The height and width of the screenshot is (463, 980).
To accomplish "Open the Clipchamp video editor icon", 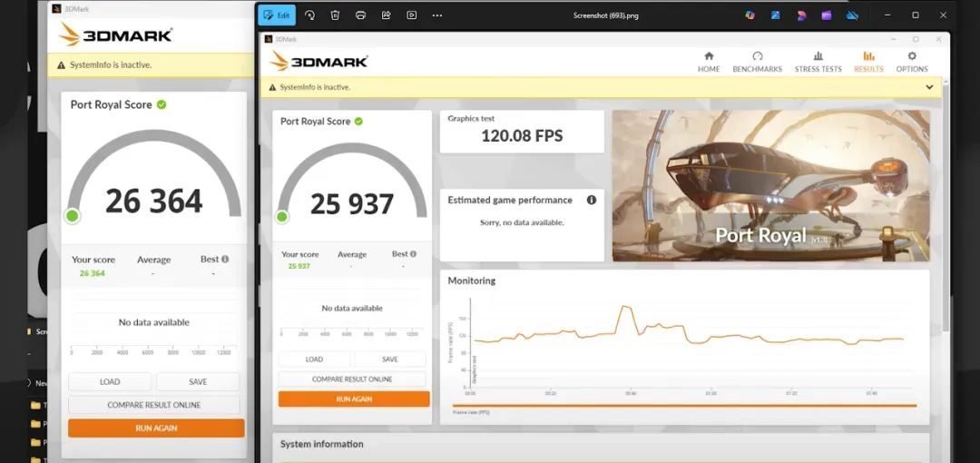I will 827,15.
